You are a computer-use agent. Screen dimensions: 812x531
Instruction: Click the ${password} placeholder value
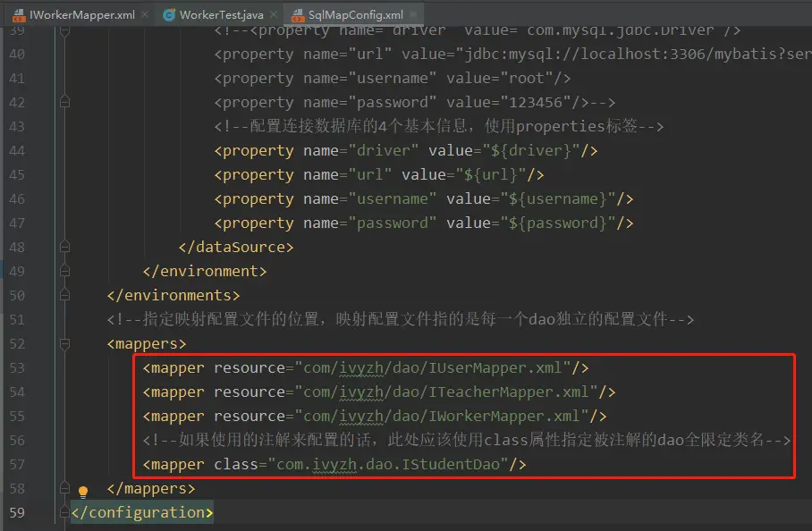point(557,223)
